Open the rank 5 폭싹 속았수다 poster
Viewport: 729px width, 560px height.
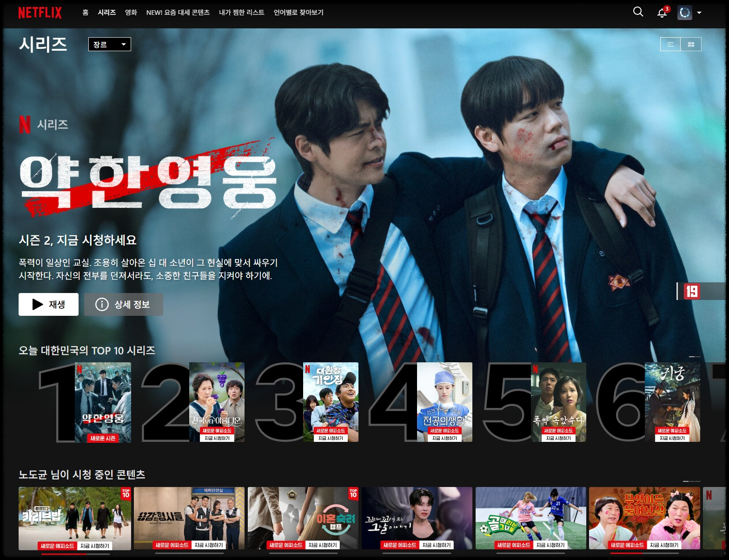pos(558,402)
